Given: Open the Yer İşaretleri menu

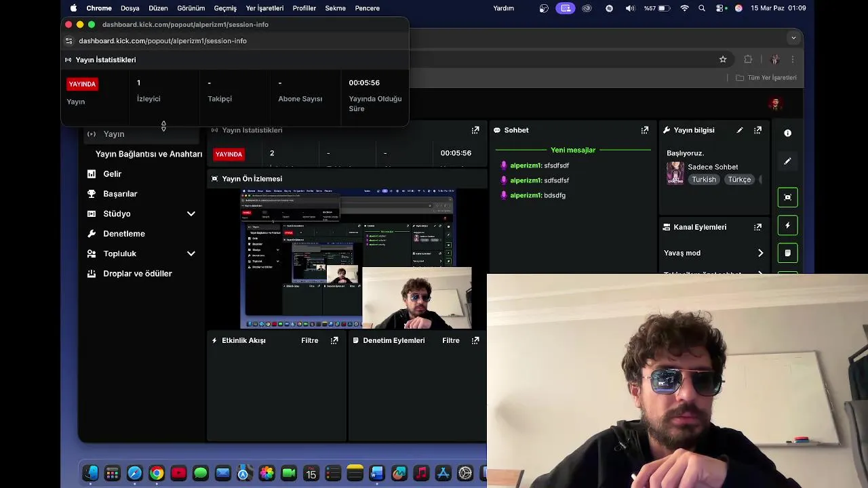Looking at the screenshot, I should 264,8.
